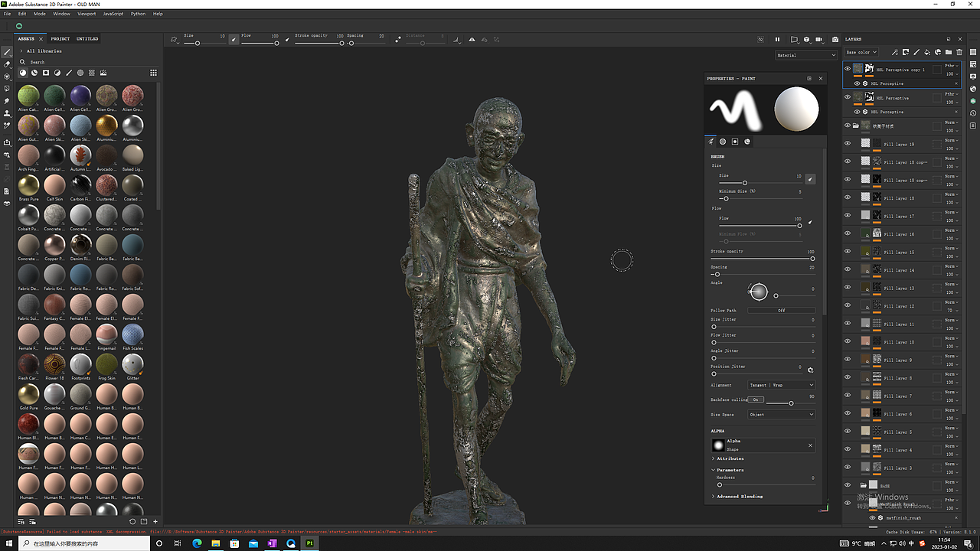Select the Material picker tool in left toolbar
This screenshot has width=980, height=551.
pyautogui.click(x=7, y=126)
